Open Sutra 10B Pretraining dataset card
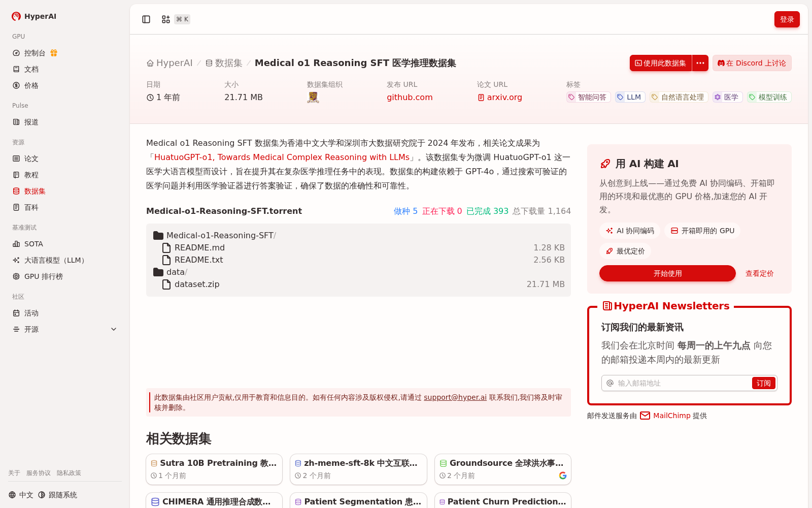812x508 pixels. [x=214, y=469]
